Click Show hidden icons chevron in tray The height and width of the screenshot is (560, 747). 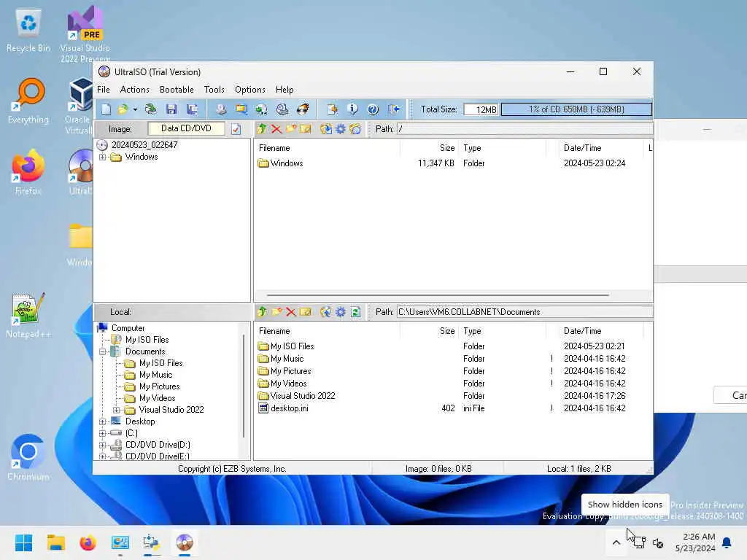point(616,542)
